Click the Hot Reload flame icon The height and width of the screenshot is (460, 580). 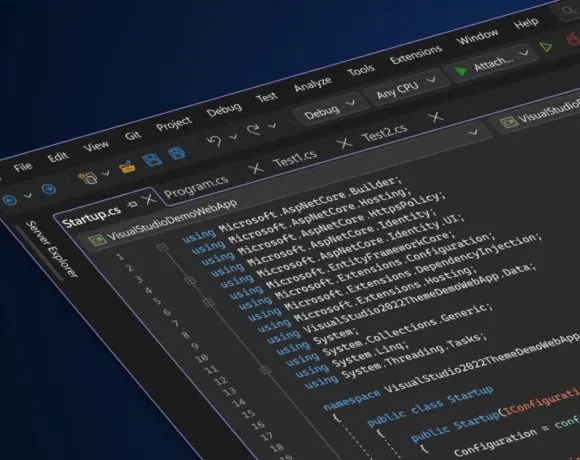(573, 38)
